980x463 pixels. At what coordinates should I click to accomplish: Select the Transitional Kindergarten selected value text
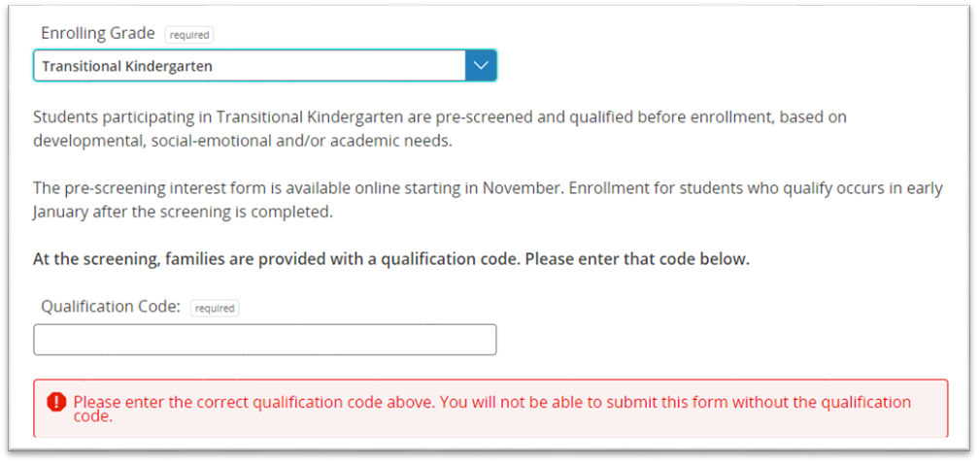pos(127,66)
